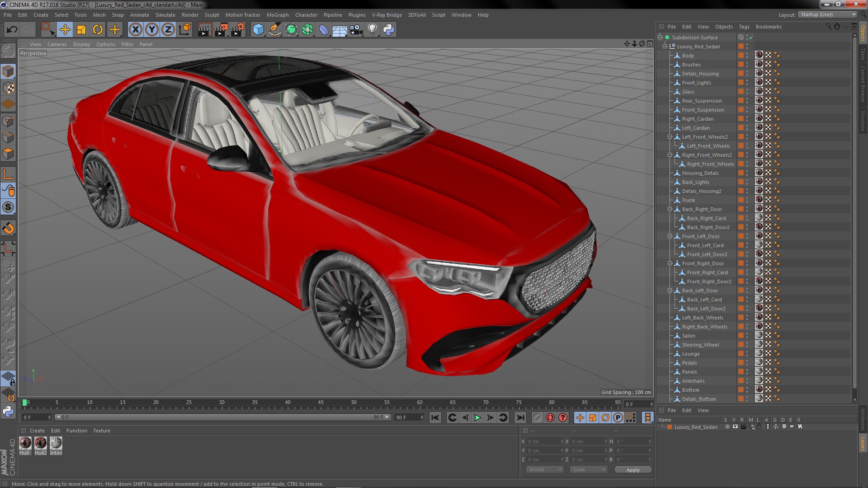The image size is (868, 488).
Task: Click the Enable Axis icon
Action: click(x=8, y=175)
